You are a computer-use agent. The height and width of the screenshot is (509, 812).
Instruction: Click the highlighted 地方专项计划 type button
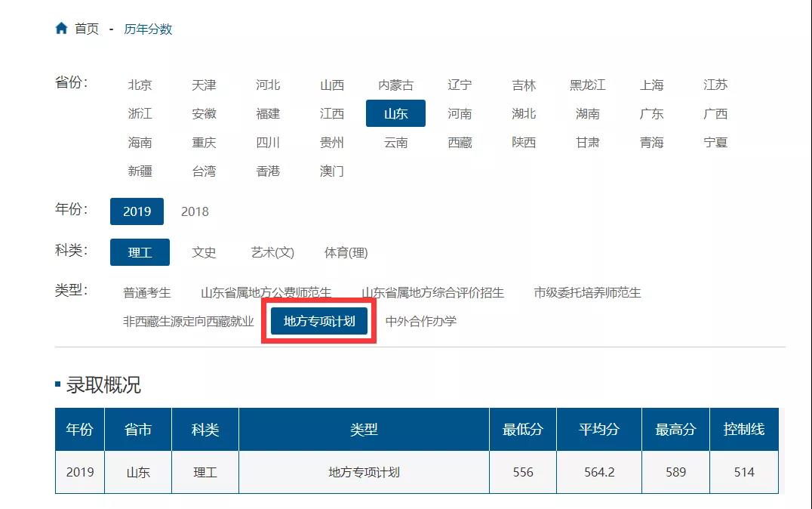coord(319,322)
